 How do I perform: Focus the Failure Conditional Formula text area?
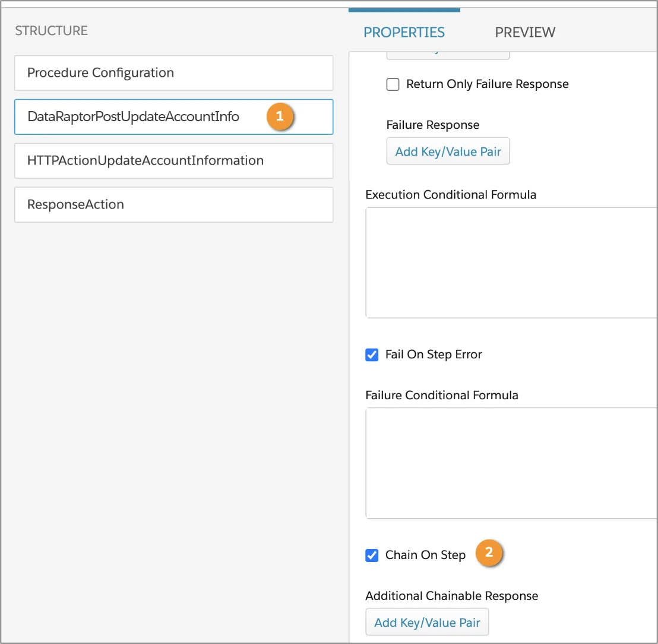coord(511,463)
